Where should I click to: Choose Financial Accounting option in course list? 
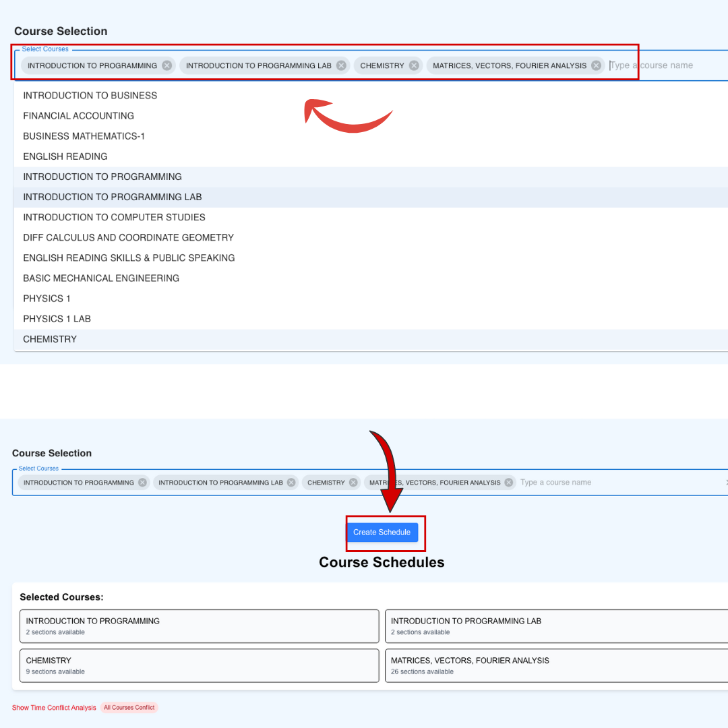tap(79, 116)
